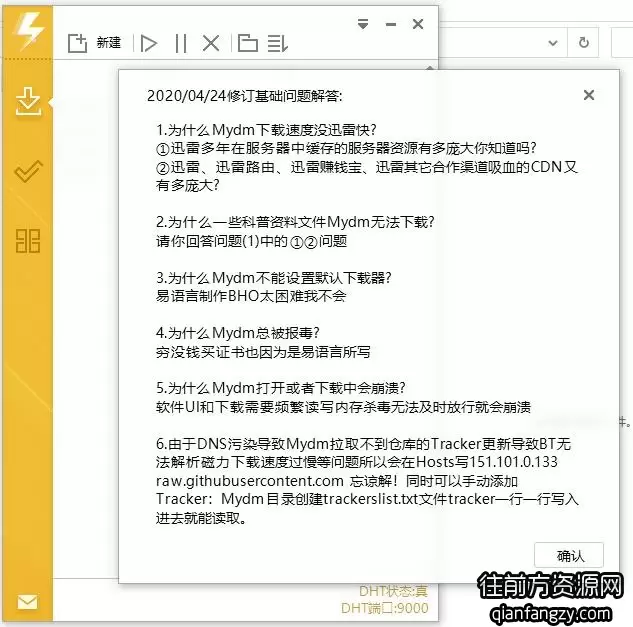Viewport: 633px width, 627px height.
Task: Refresh the background window
Action: pos(584,42)
